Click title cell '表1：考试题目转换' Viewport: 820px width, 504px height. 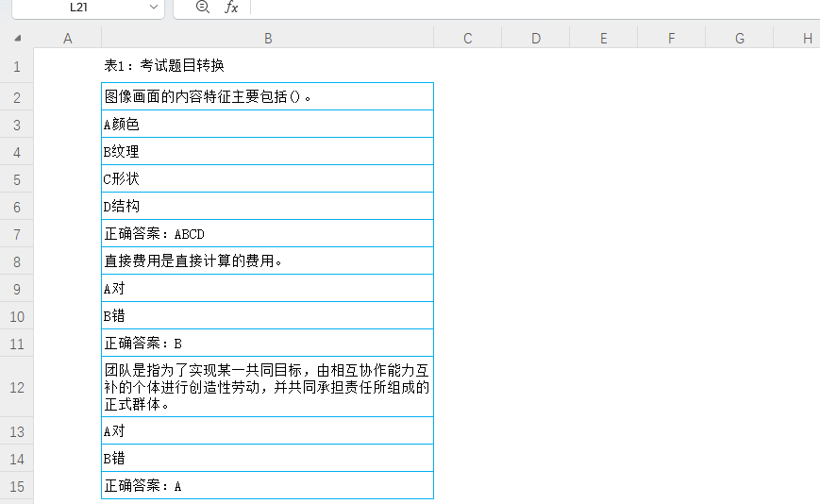(x=268, y=65)
